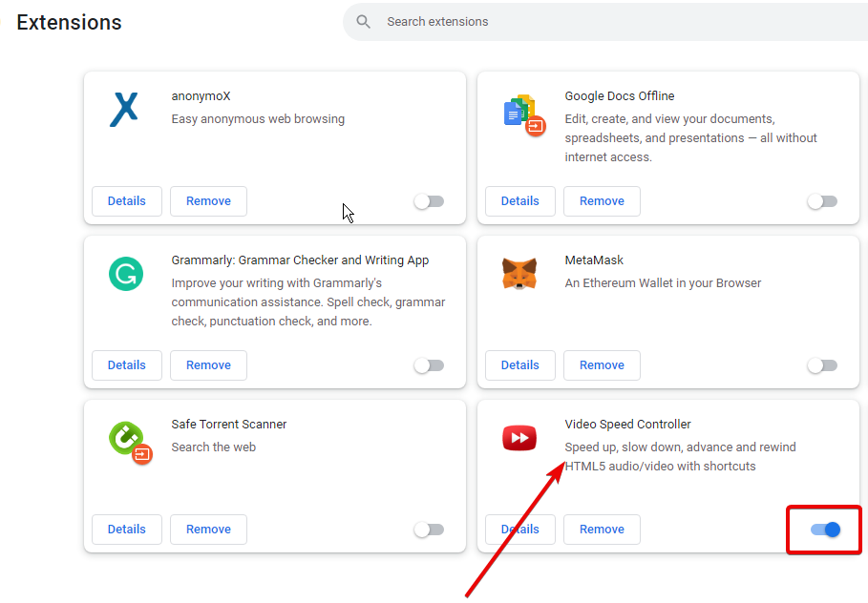This screenshot has width=868, height=603.
Task: Click the Safe Torrent Scanner icon
Action: tap(128, 441)
